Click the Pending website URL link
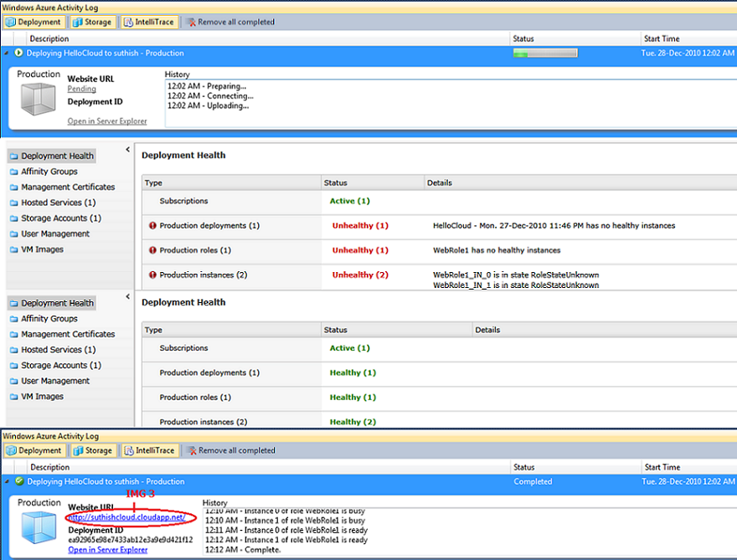The image size is (737, 560). pyautogui.click(x=82, y=89)
